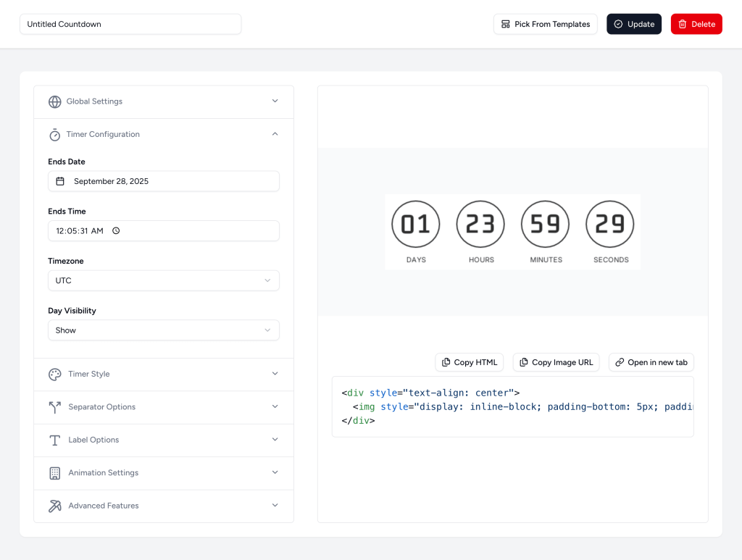Click the Advanced Features pickaxe icon
This screenshot has width=742, height=560.
point(55,506)
